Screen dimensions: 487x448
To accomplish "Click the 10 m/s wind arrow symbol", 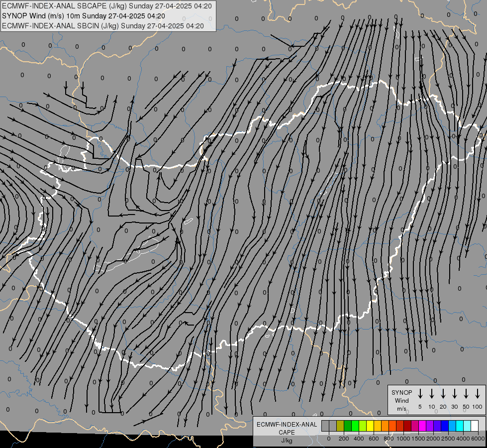I will pos(432,394).
